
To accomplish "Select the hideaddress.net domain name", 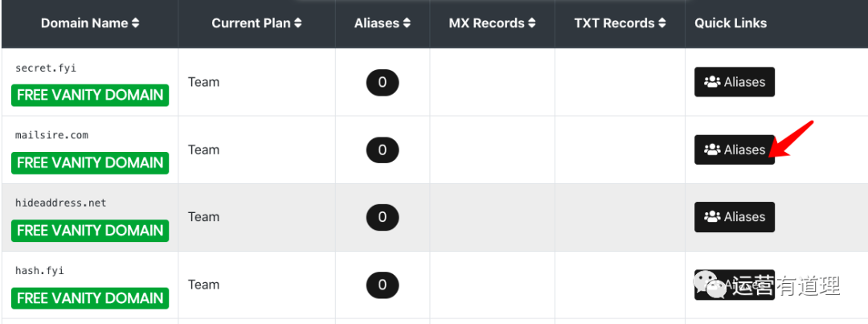I will click(x=60, y=203).
